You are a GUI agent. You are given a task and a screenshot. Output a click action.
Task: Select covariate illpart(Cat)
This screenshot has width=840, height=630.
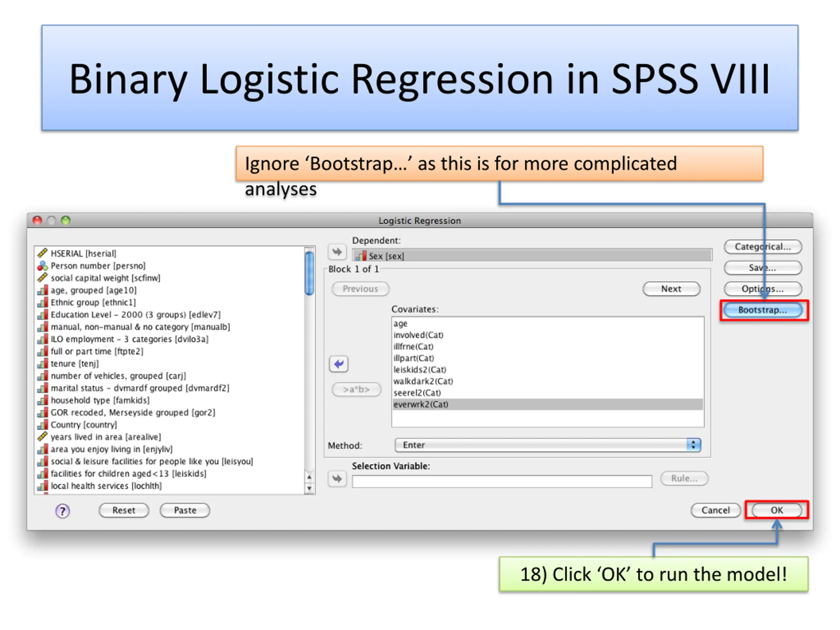[548, 358]
